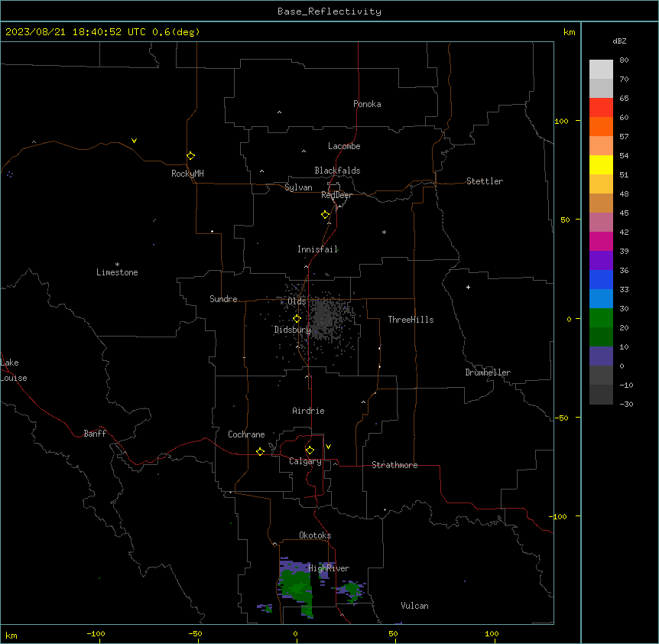The width and height of the screenshot is (659, 644).
Task: Select the magenta 42 dBZ legend swatch
Action: 601,241
